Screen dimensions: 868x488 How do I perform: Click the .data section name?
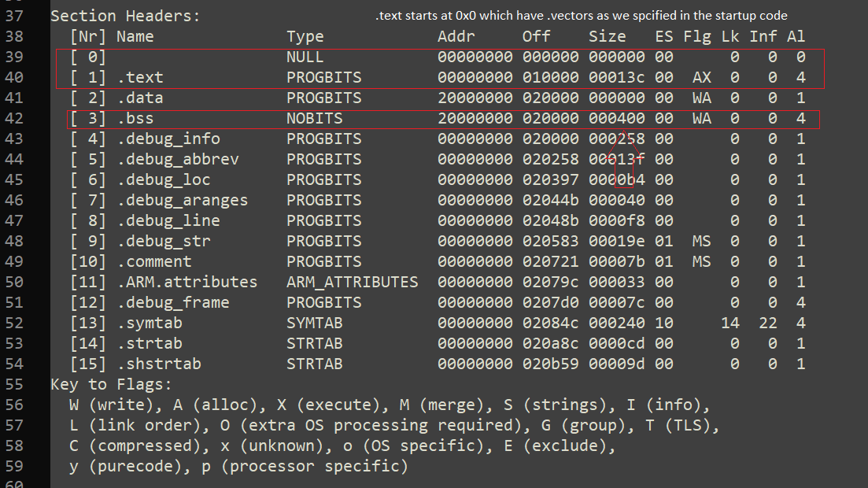pos(140,98)
